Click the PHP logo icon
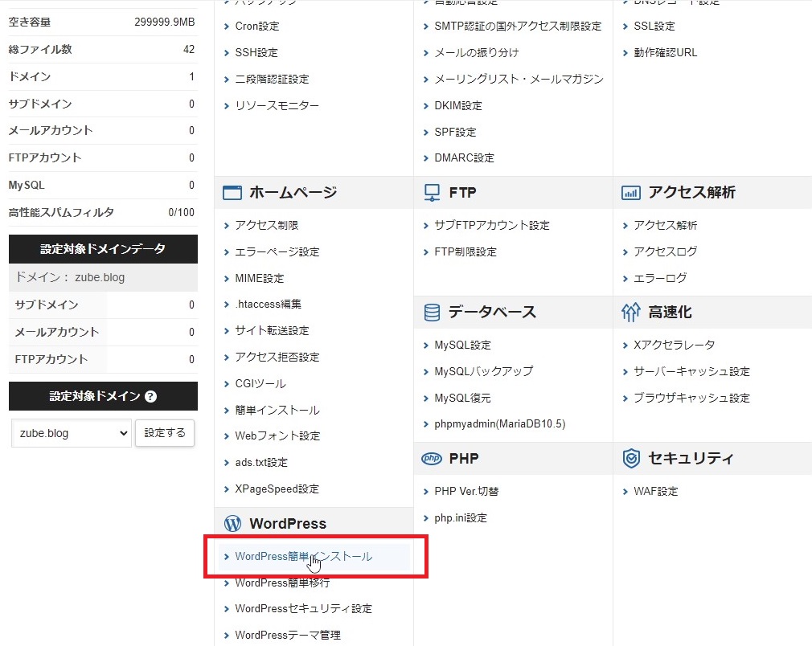This screenshot has height=646, width=812. point(432,459)
